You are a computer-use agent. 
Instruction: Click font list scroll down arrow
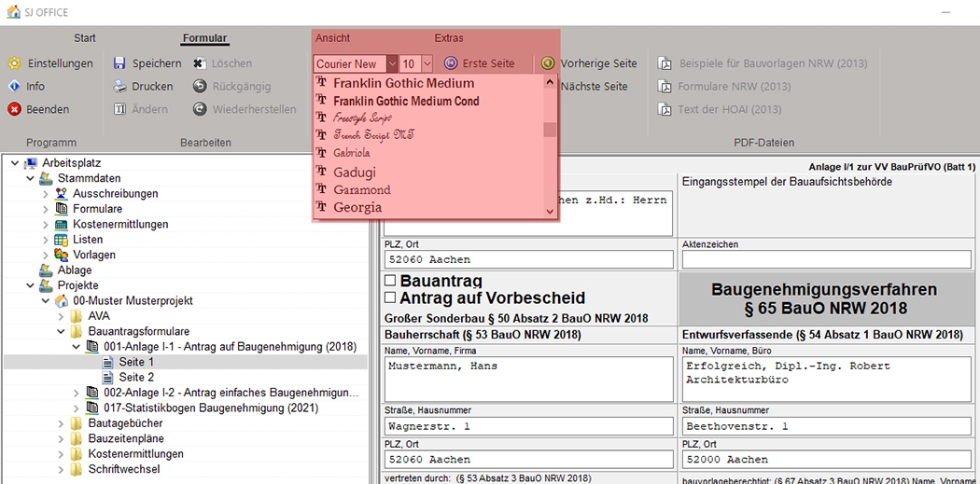550,212
